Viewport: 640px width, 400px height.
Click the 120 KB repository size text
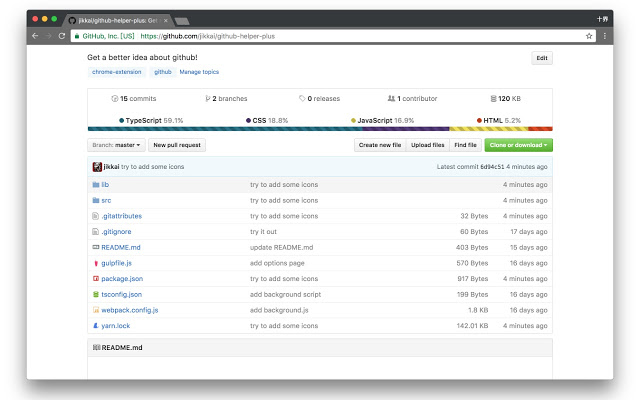pyautogui.click(x=509, y=98)
